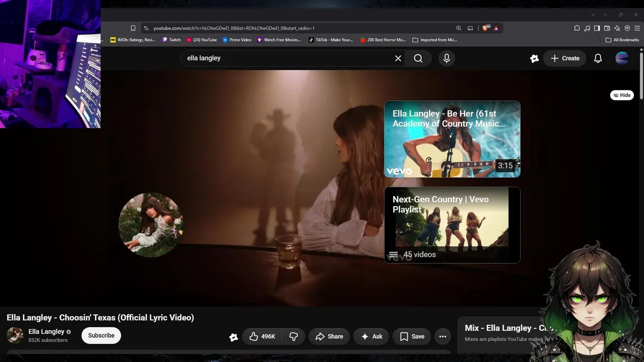Share the Choosin' Texas video
Image resolution: width=644 pixels, height=362 pixels.
(329, 336)
